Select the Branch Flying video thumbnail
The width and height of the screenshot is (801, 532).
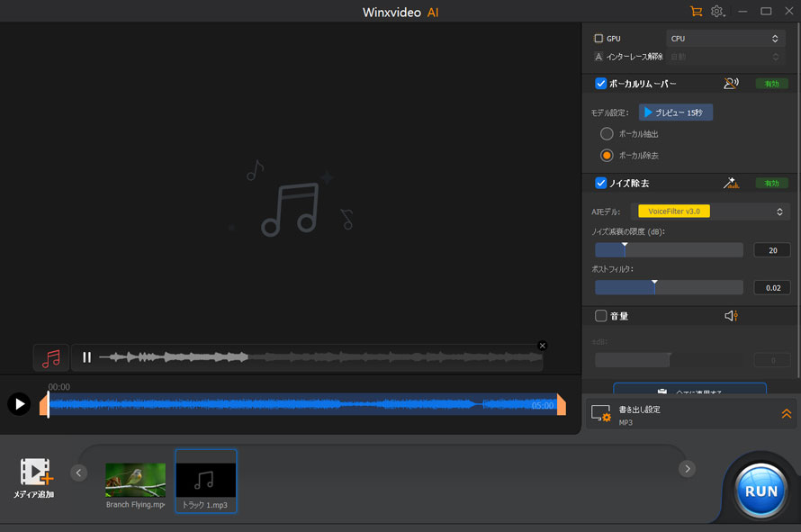coord(135,481)
